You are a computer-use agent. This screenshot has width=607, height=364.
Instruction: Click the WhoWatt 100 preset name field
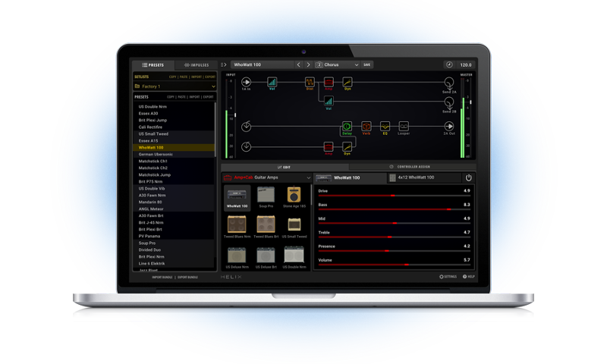(263, 64)
